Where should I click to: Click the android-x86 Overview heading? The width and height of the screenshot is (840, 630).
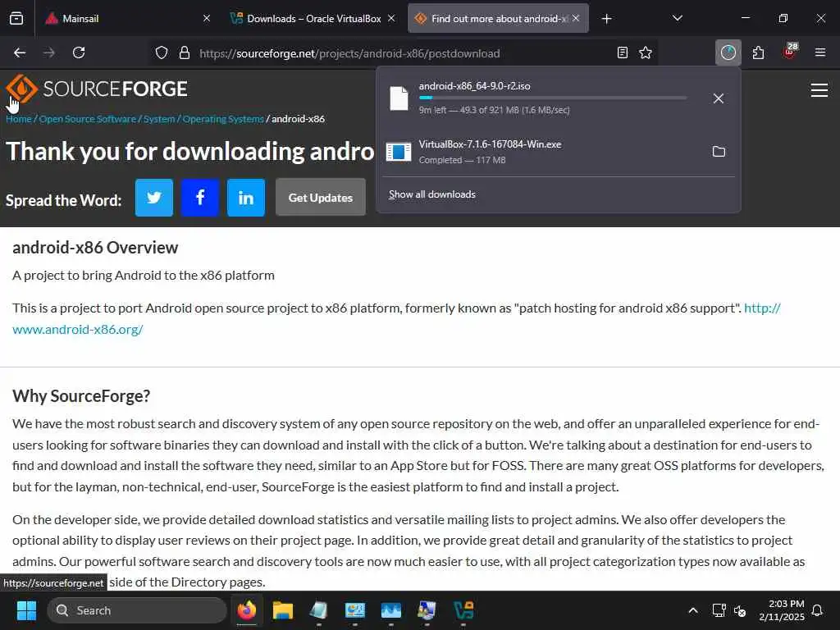click(x=95, y=248)
